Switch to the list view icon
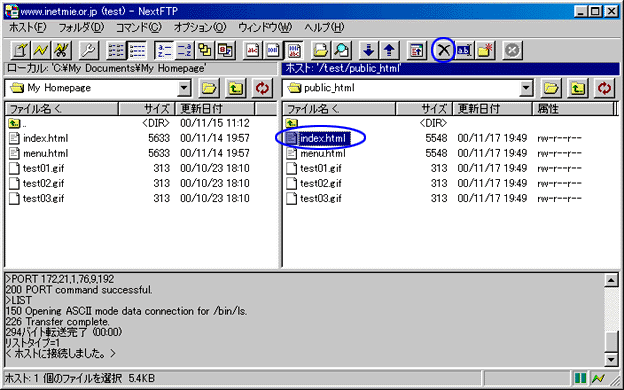 tap(116, 50)
